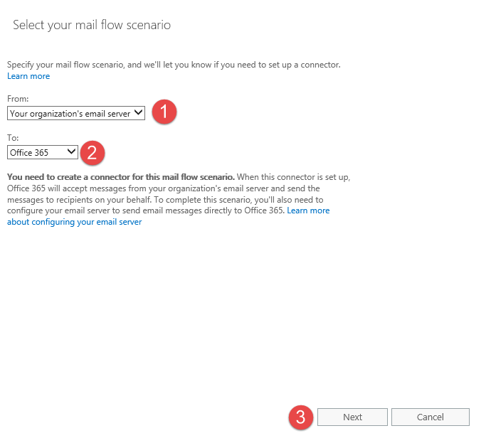Viewport: 491px width, 448px height.
Task: Click the red number 1 badge
Action: 165,112
